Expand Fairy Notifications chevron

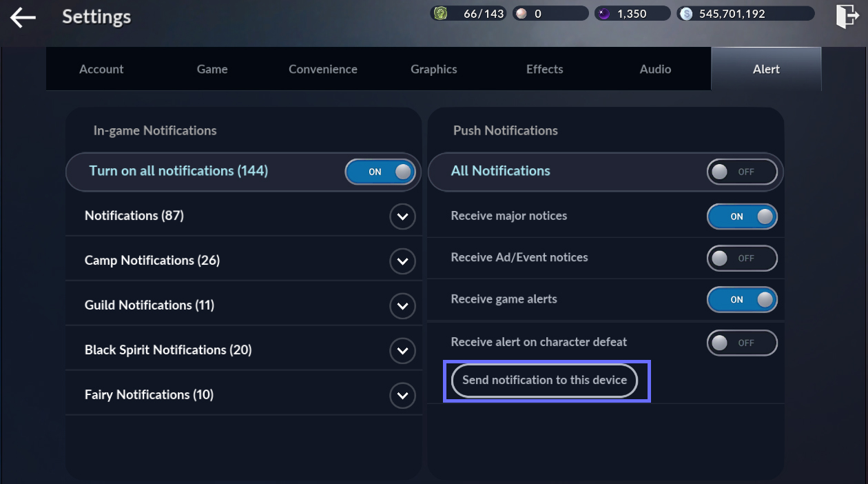tap(402, 396)
